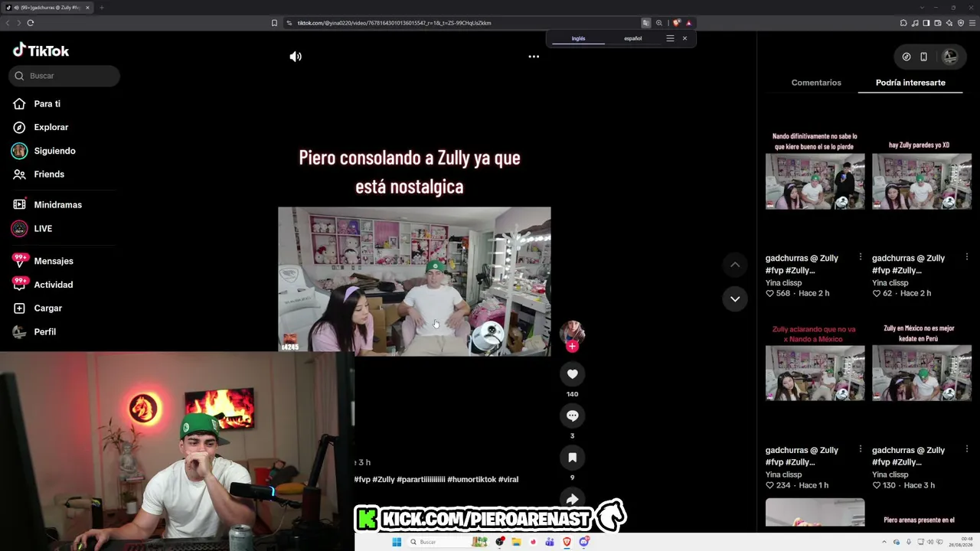Go to the previous video
The width and height of the screenshot is (980, 551).
735,265
